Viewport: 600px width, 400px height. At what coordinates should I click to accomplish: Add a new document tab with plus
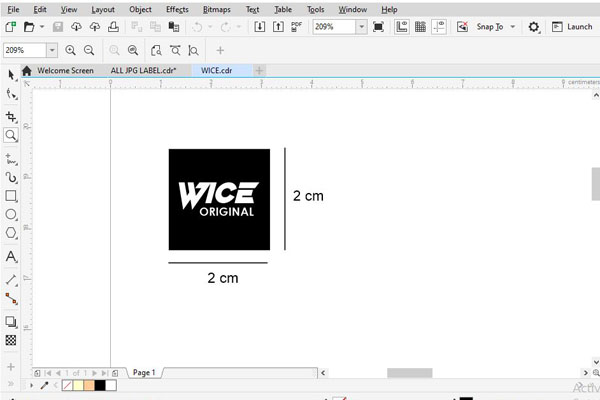point(259,71)
